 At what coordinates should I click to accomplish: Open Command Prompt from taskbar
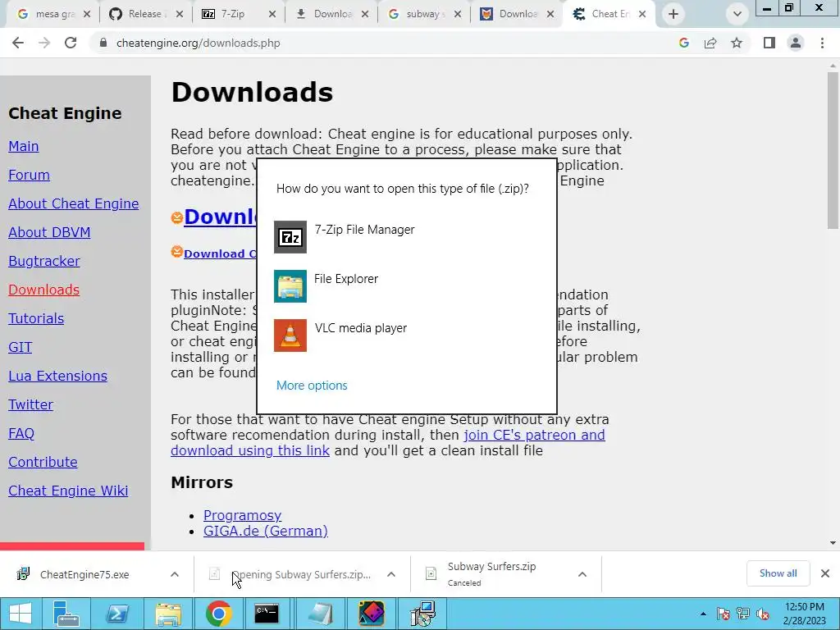click(267, 614)
